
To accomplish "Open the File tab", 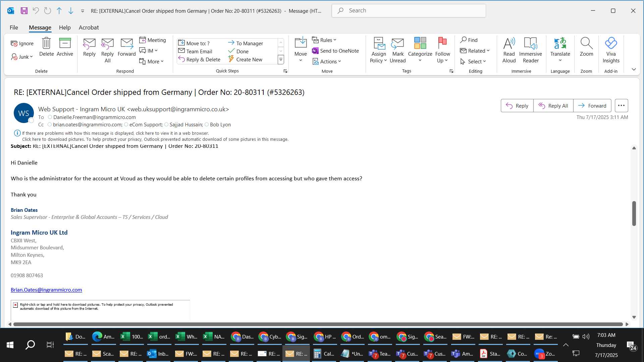I will [x=14, y=27].
